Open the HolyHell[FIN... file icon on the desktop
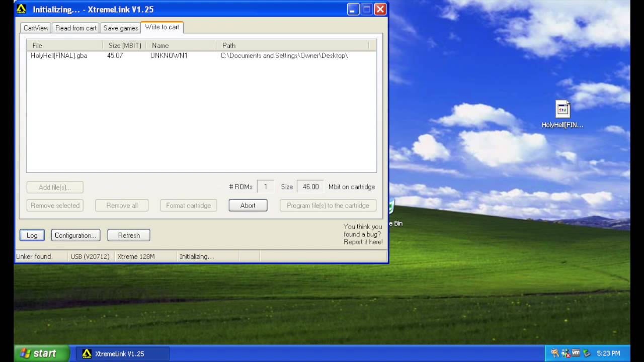The image size is (644, 362). coord(562,115)
